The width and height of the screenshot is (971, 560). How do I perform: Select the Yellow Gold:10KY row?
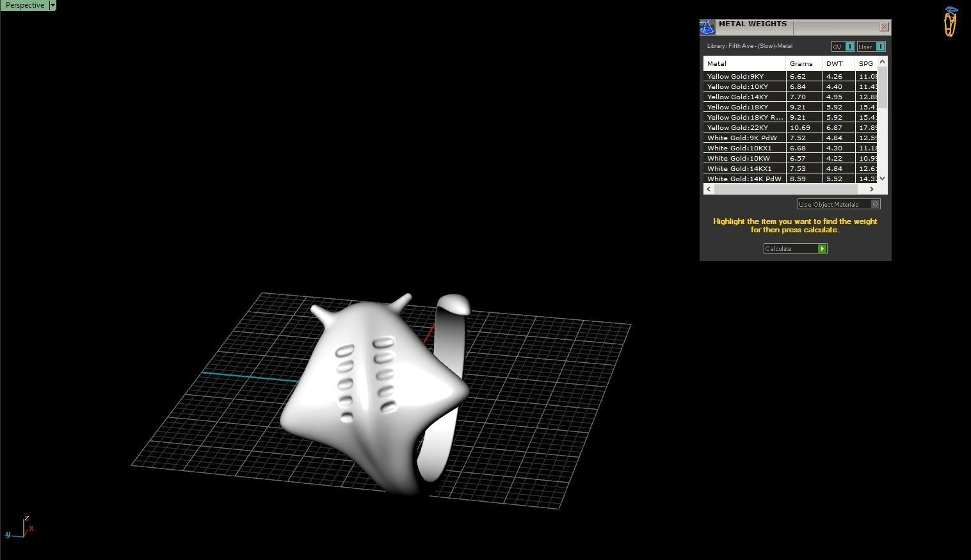pyautogui.click(x=790, y=86)
